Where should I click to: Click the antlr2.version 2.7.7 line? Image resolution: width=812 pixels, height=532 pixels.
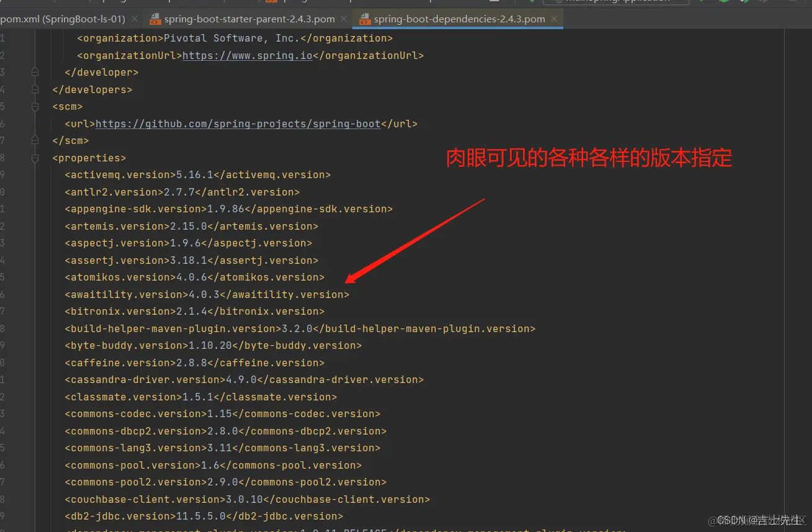tap(182, 192)
